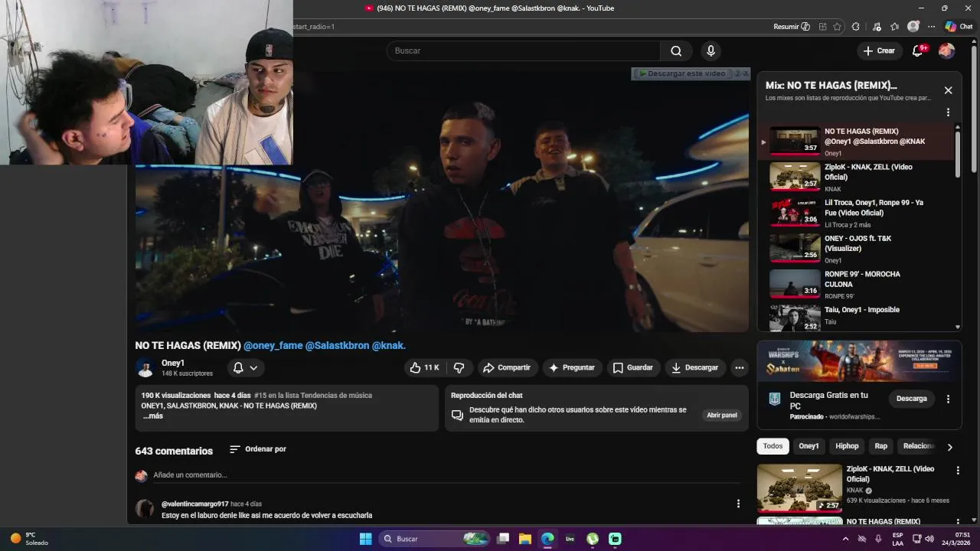
Task: Play ONEY - OJOS ft. T&K in the mix
Action: 856,249
